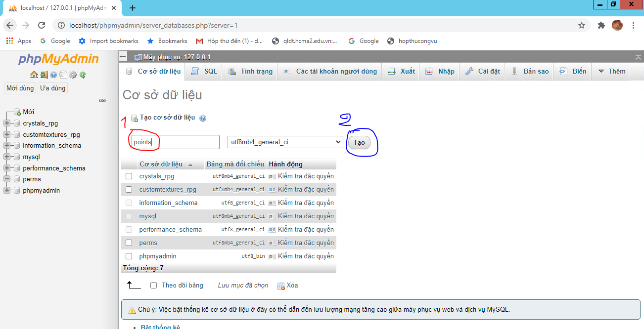This screenshot has width=644, height=329.
Task: Tick the customtextures_rpg database checkbox
Action: click(129, 190)
